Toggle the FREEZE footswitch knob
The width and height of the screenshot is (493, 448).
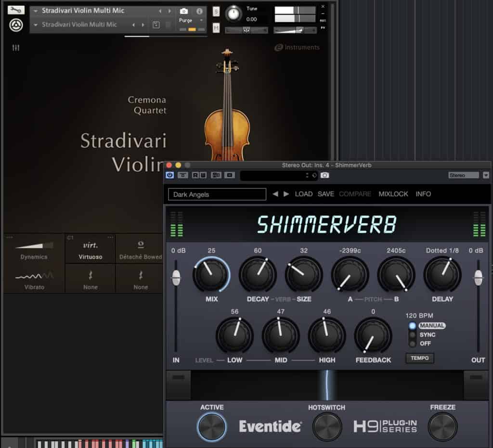443,427
